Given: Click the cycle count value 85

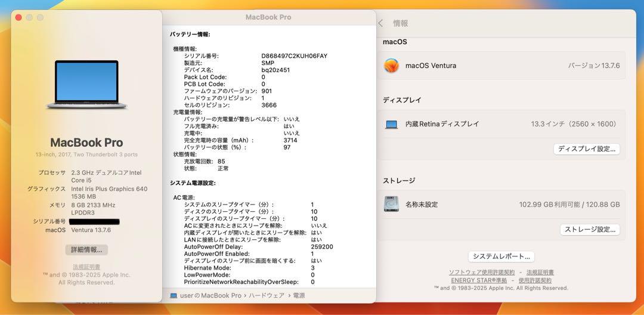Looking at the screenshot, I should pos(221,162).
